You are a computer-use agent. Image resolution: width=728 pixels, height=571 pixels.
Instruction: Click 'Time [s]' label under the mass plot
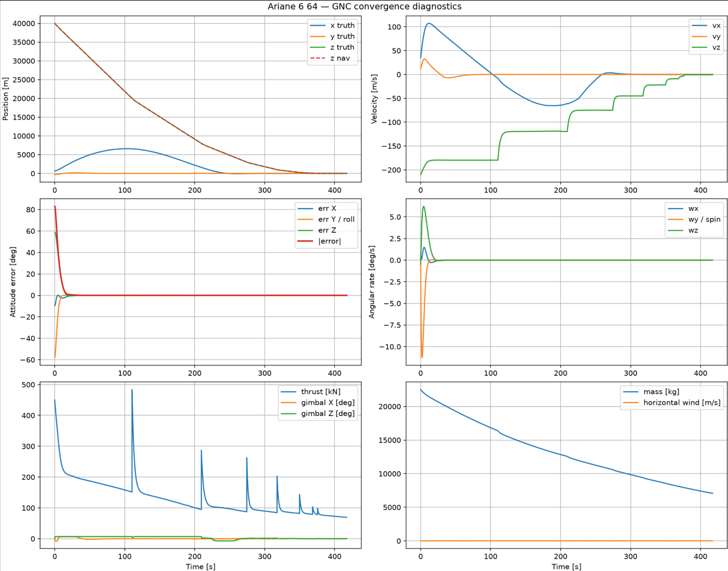(x=567, y=567)
